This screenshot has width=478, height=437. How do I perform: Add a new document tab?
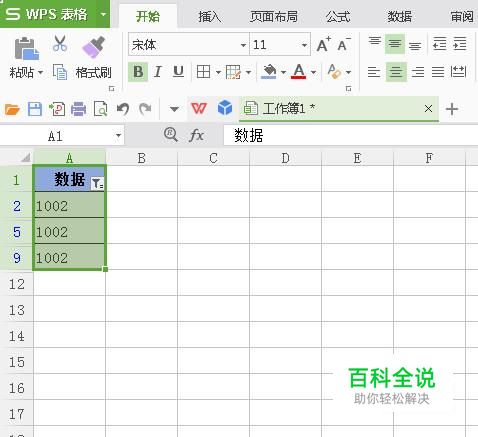click(x=452, y=109)
